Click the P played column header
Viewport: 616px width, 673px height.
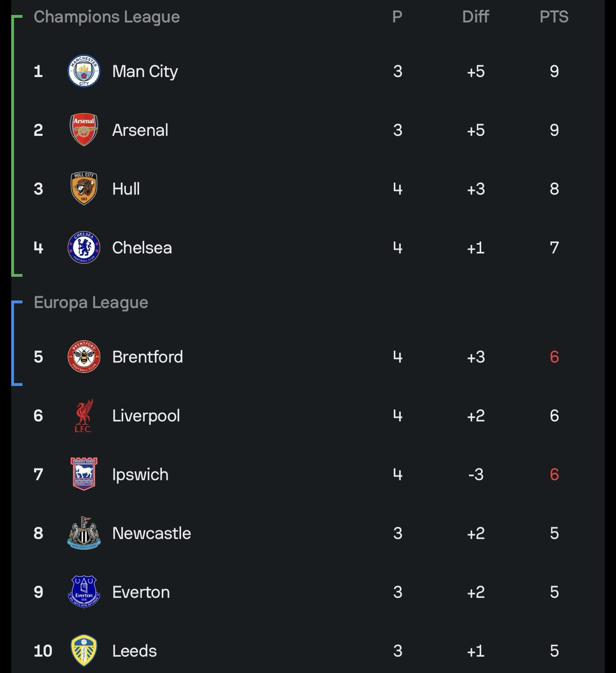397,17
